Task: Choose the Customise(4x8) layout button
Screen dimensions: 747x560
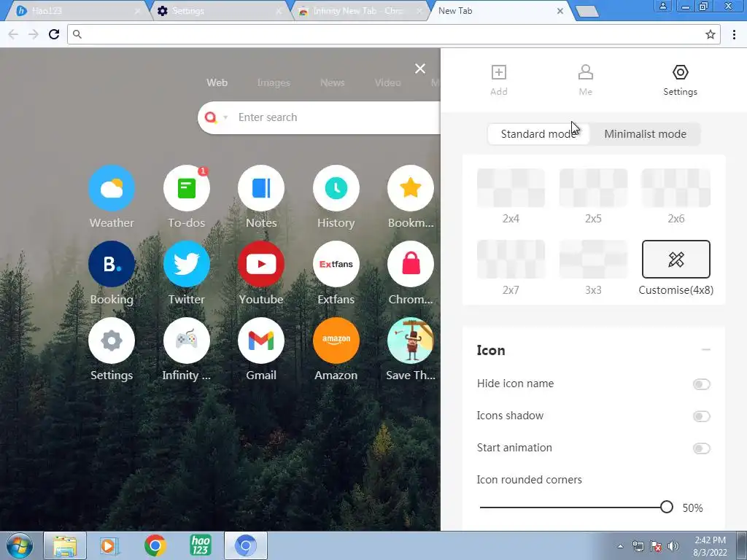Action: coord(676,259)
